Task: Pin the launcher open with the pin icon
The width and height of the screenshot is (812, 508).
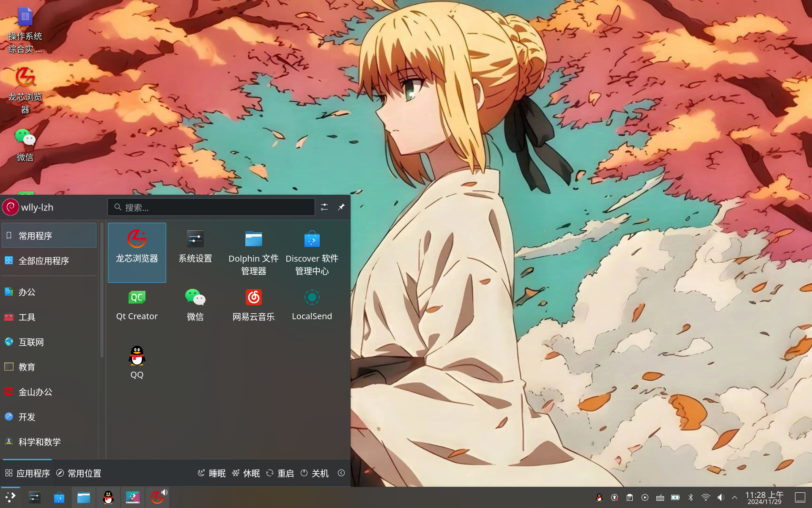Action: [341, 207]
